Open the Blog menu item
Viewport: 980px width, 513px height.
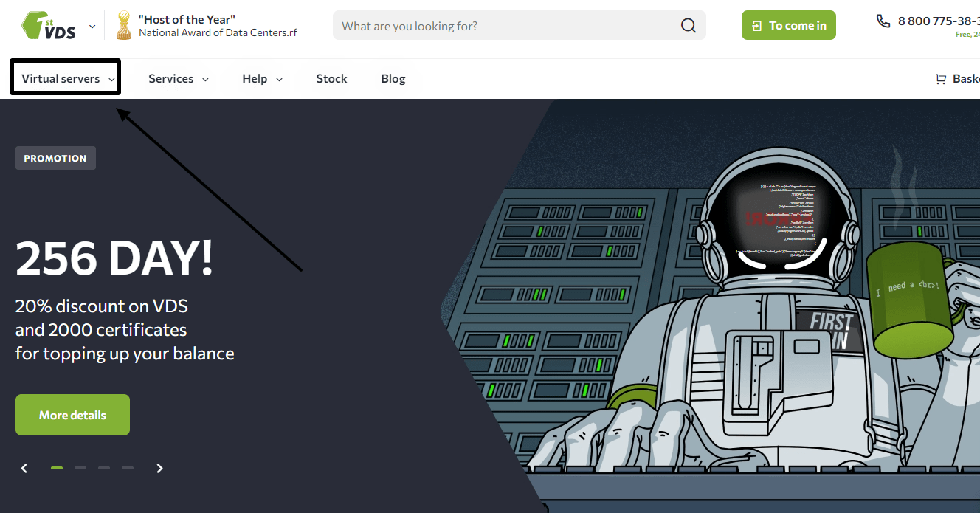click(393, 78)
